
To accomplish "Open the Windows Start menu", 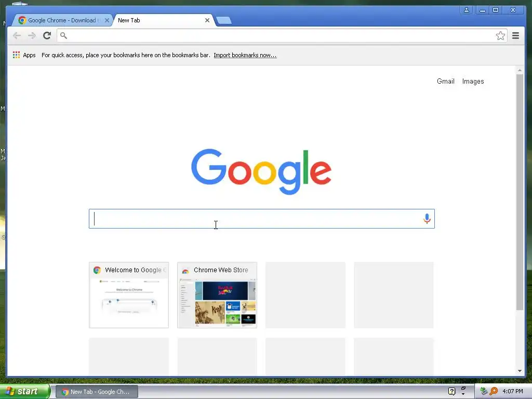I will click(25, 392).
